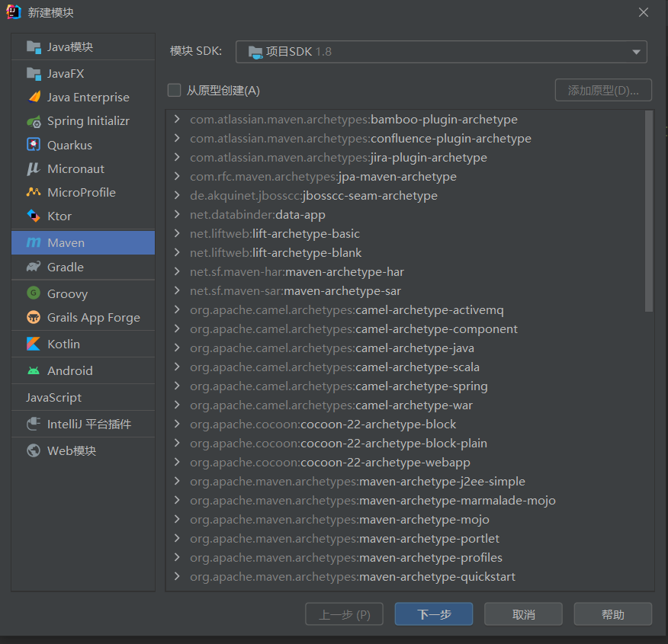The height and width of the screenshot is (644, 668).
Task: Expand jbosscc-seam-archetype node
Action: click(177, 195)
